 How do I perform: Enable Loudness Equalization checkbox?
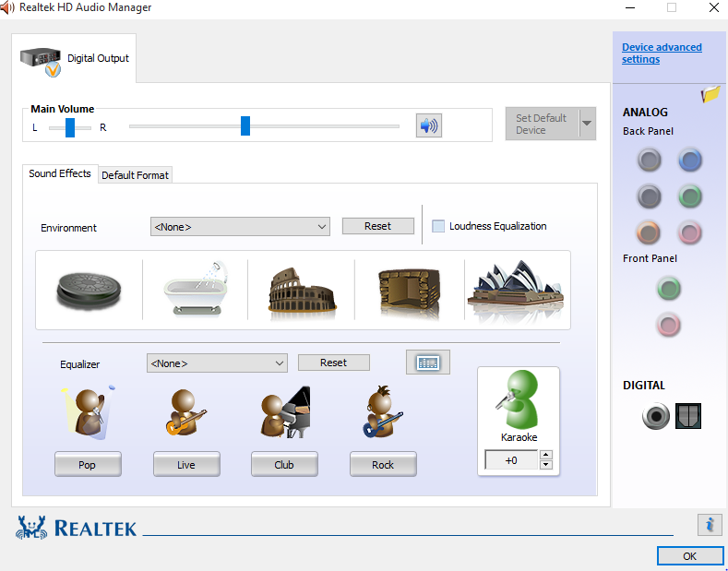(x=438, y=226)
